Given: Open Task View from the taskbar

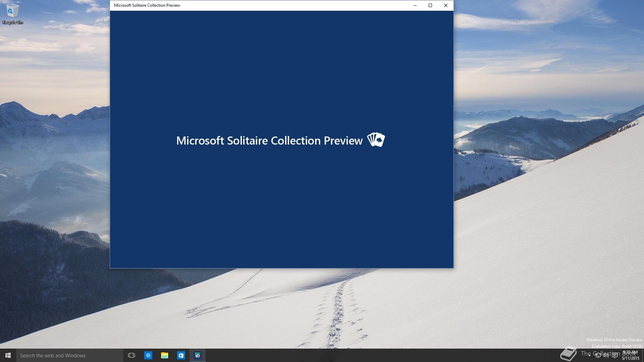Looking at the screenshot, I should click(131, 355).
